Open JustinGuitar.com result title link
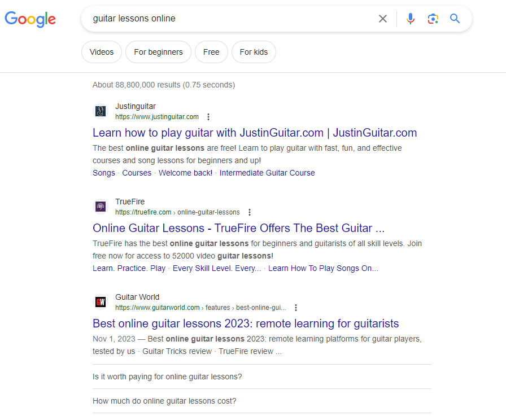The image size is (506, 420). point(254,133)
